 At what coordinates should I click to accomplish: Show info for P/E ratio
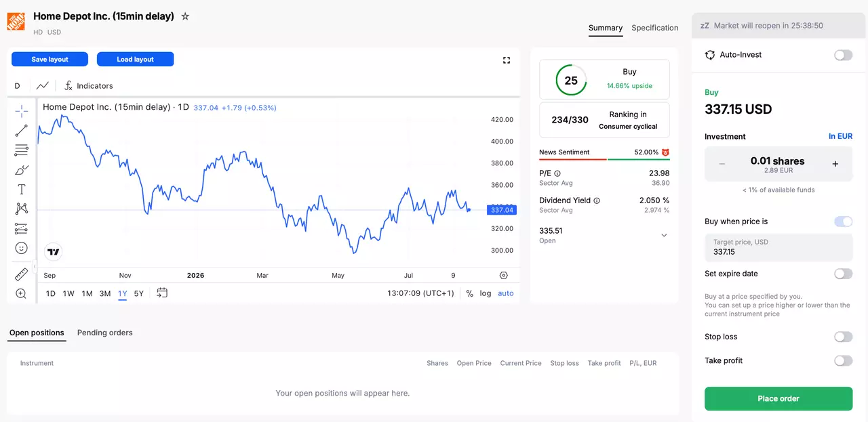coord(557,173)
